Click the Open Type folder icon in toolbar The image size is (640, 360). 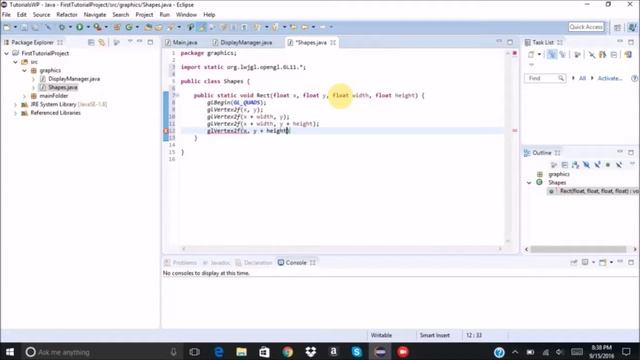pyautogui.click(x=148, y=27)
